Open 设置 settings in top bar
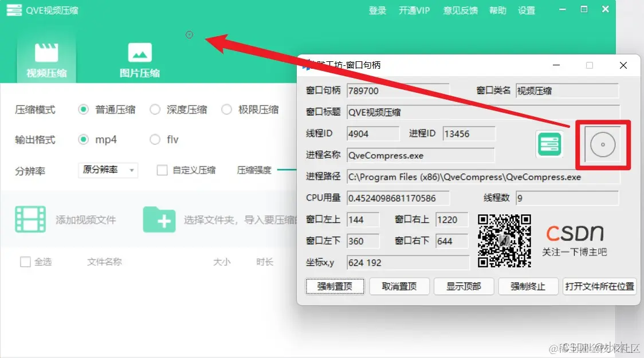 coord(526,11)
